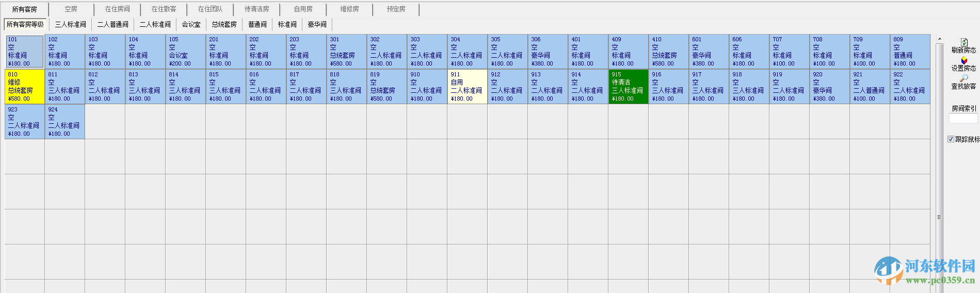
Task: Open the 维修房 tab
Action: [350, 9]
